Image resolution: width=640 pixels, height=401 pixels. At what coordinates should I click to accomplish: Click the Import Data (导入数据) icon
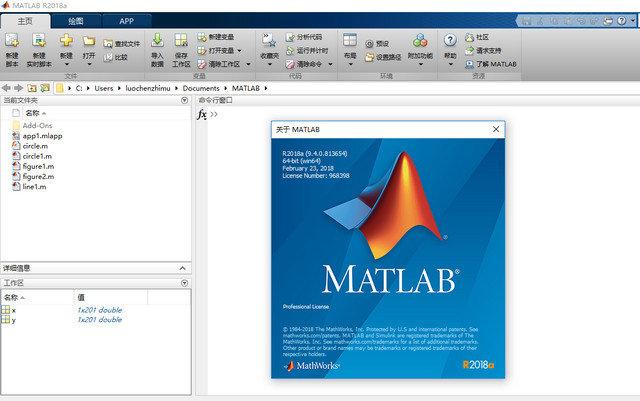158,40
